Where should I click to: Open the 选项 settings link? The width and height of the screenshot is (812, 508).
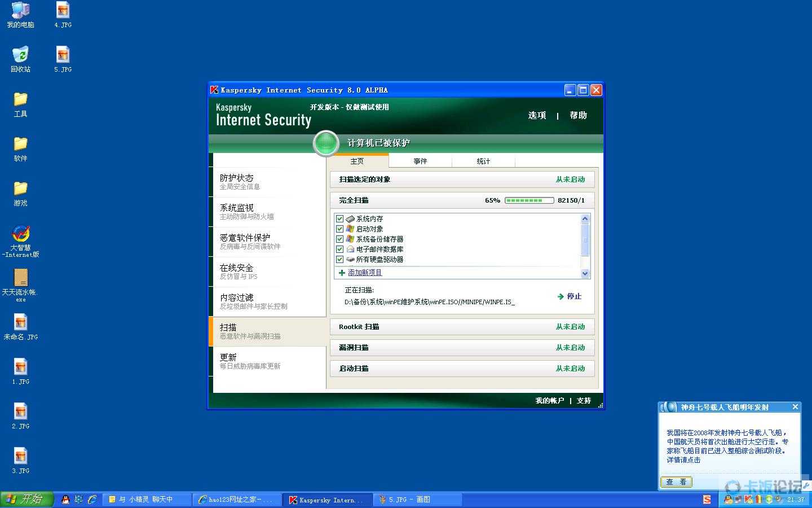click(537, 115)
